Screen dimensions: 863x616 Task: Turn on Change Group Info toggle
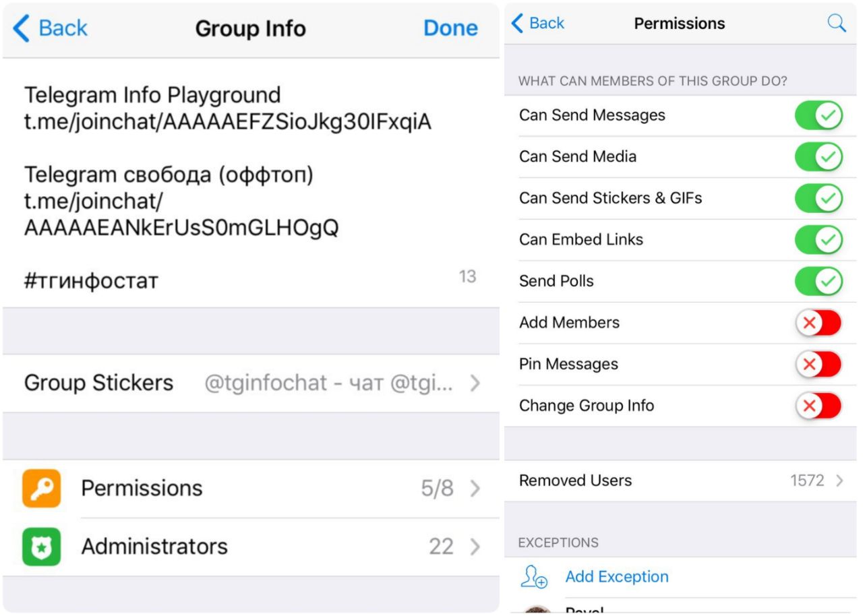pos(819,406)
